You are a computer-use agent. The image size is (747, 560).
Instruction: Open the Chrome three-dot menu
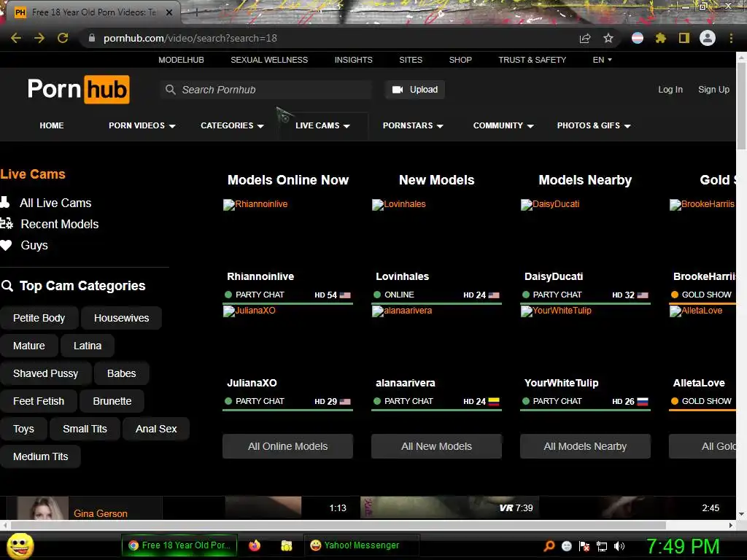[731, 38]
